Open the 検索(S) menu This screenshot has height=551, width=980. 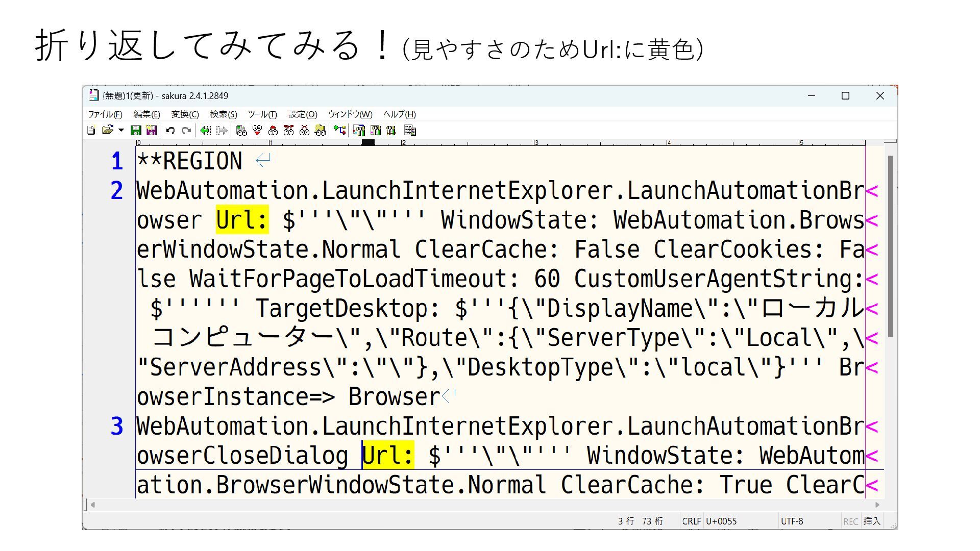tap(223, 114)
